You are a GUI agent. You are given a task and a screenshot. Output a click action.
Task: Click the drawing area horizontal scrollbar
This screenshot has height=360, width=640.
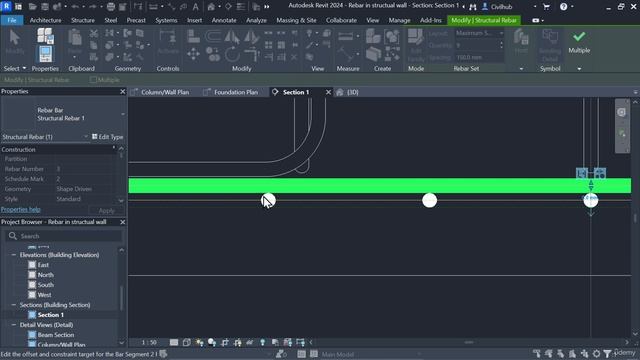coord(469,342)
